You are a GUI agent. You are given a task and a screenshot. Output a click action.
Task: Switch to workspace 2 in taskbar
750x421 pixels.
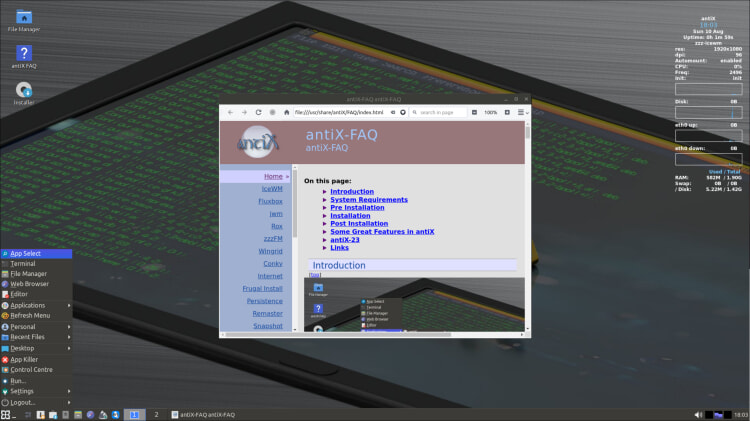[x=156, y=415]
